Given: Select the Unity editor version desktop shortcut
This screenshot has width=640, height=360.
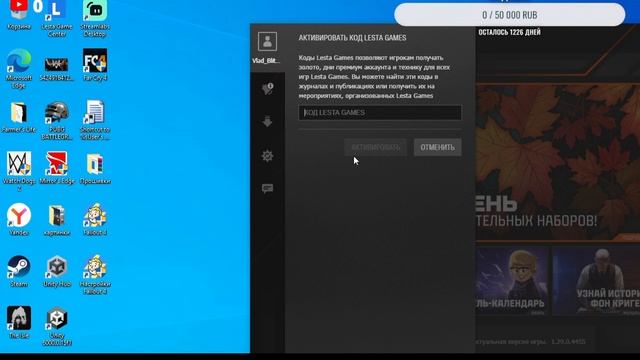Looking at the screenshot, I should pyautogui.click(x=57, y=327).
